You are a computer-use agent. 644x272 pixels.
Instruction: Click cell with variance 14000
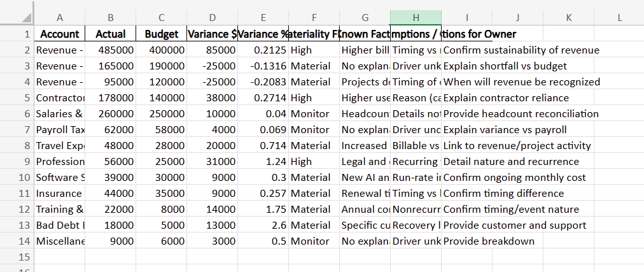(x=213, y=209)
